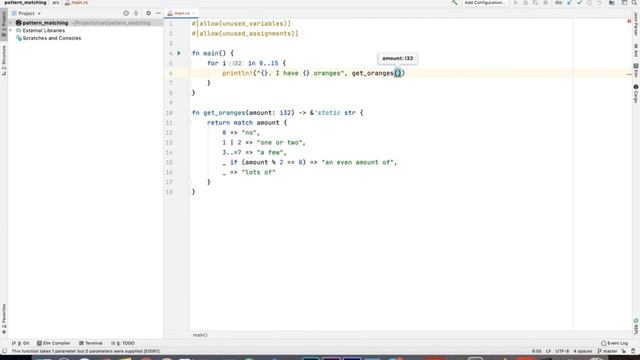This screenshot has height=360, width=640.
Task: Open Project panel settings gear
Action: point(148,13)
